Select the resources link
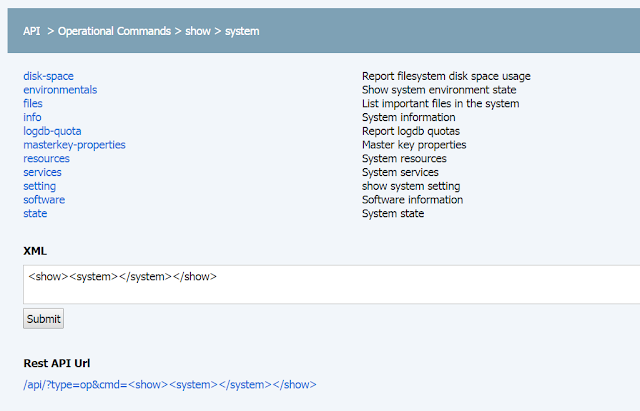Screen dimensions: 640x411 coord(46,158)
